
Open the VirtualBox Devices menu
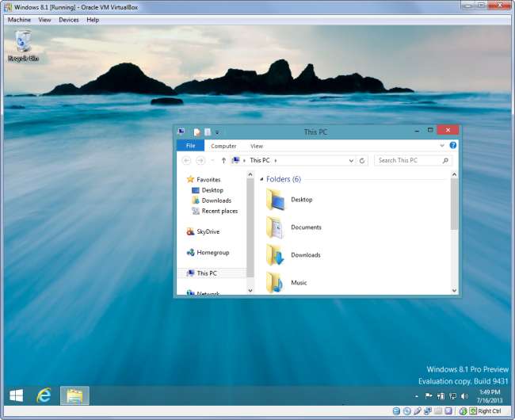[69, 19]
